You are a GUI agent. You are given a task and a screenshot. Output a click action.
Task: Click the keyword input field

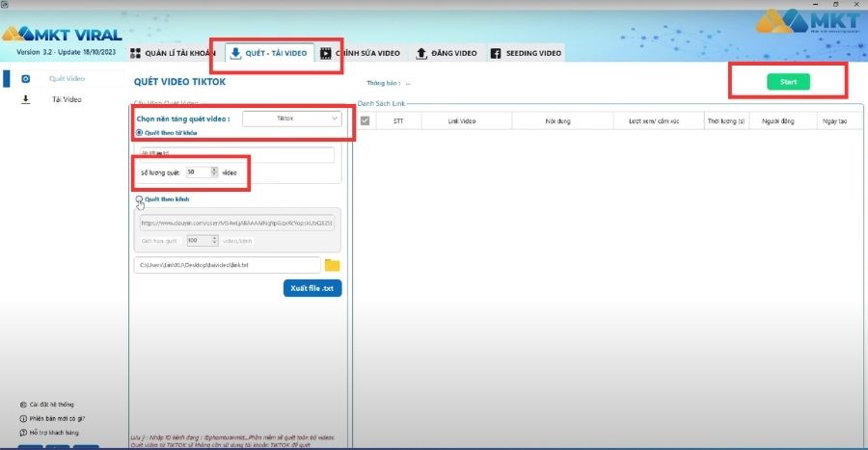pos(236,154)
